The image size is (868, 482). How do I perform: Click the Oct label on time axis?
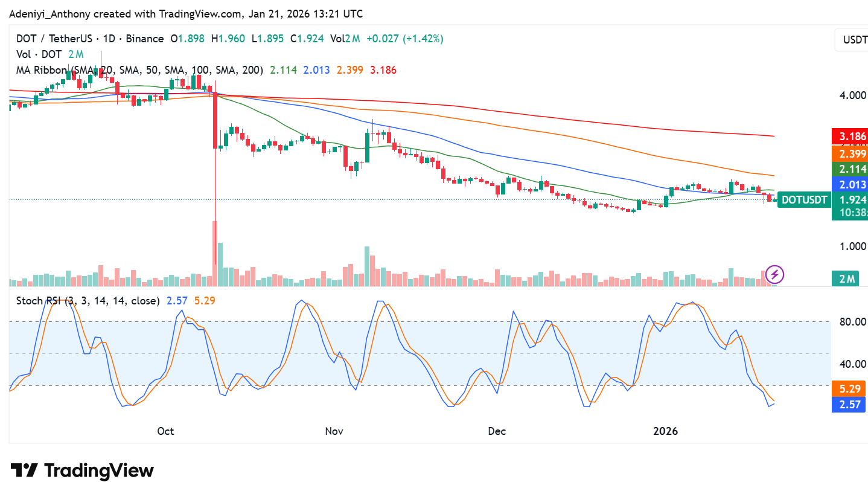pyautogui.click(x=165, y=431)
